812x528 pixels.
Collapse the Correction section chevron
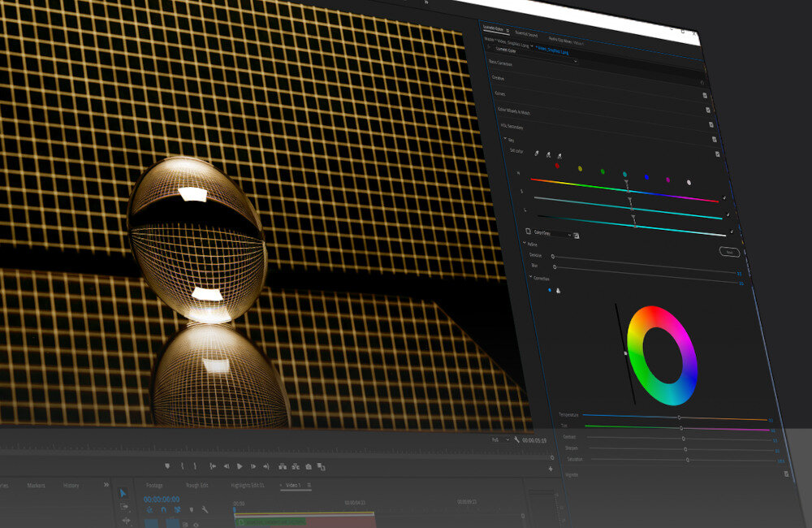click(530, 277)
